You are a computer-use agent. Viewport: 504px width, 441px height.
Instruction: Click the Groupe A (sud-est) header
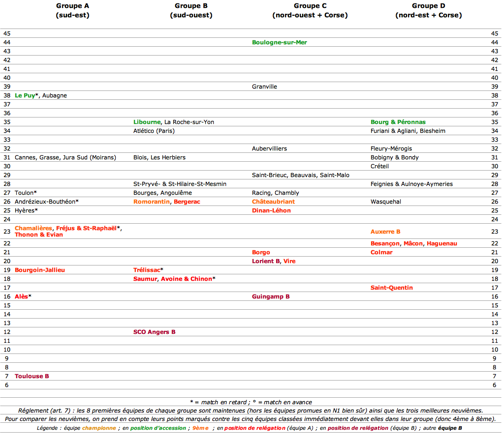pyautogui.click(x=73, y=10)
